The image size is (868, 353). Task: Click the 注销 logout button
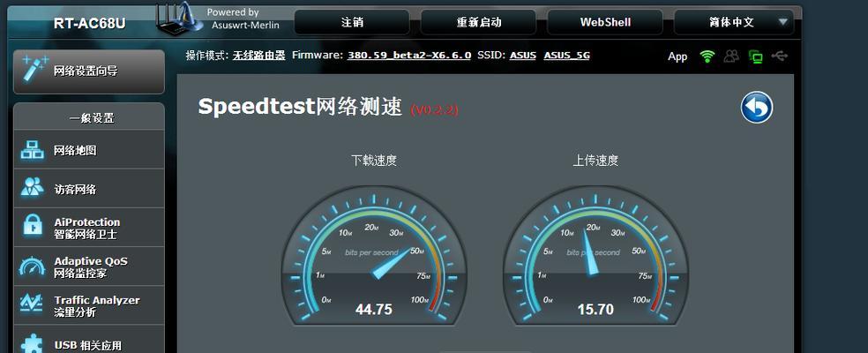(x=352, y=22)
